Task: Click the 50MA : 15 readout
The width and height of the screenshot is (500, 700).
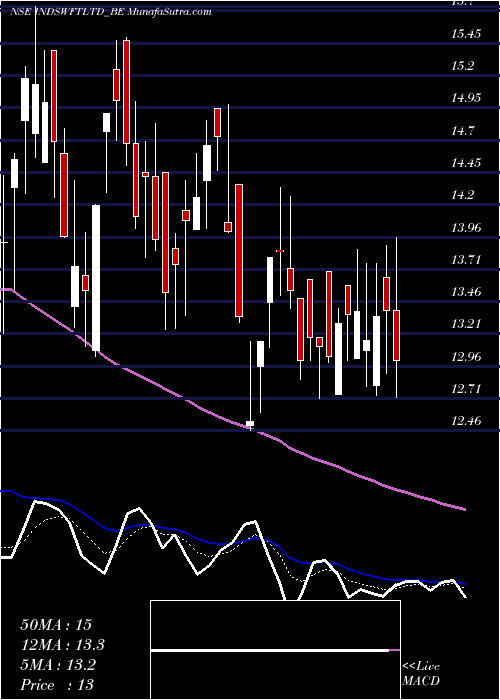Action: tap(56, 625)
